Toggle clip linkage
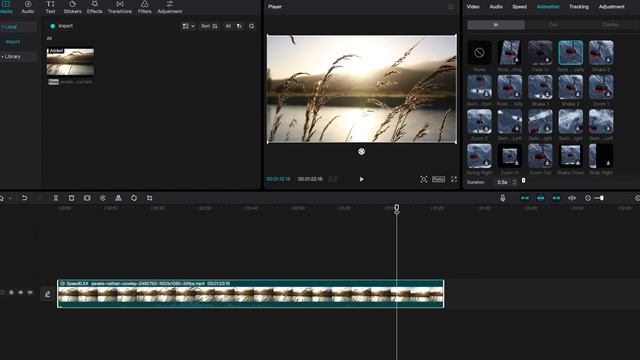Image resolution: width=640 pixels, height=360 pixels. click(556, 198)
